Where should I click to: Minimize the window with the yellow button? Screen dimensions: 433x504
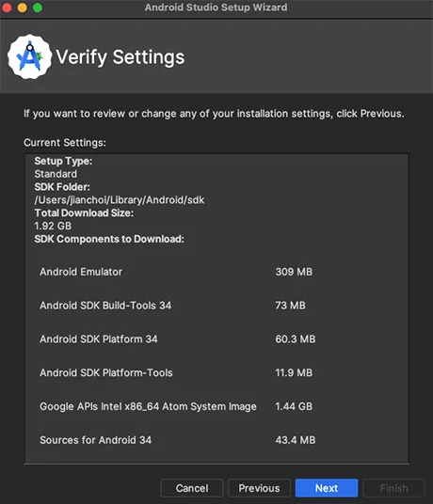(x=23, y=8)
